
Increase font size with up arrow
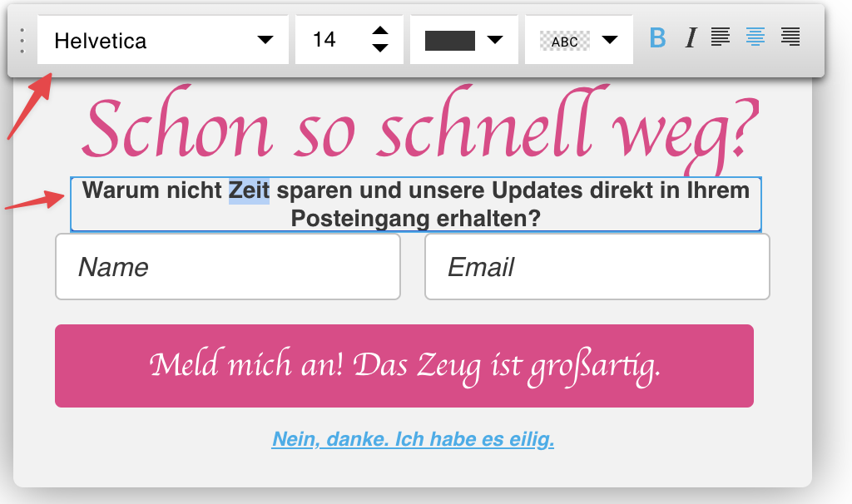[380, 31]
